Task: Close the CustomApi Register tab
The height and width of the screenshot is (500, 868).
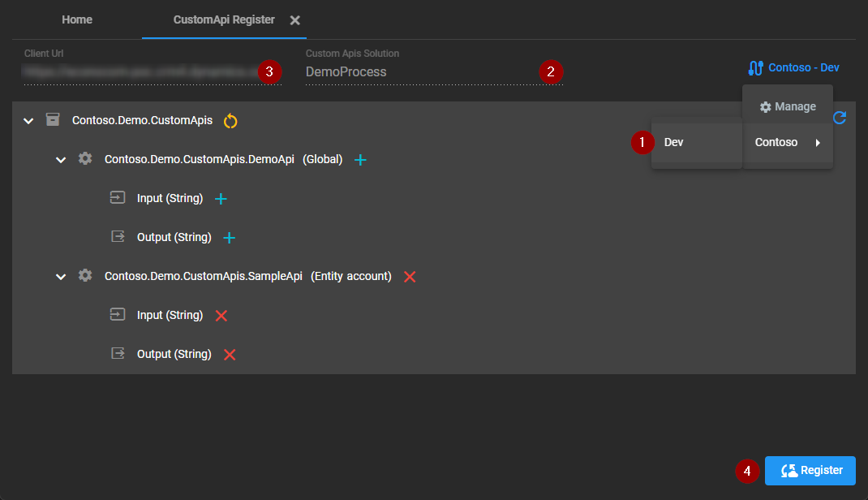Action: (x=295, y=20)
